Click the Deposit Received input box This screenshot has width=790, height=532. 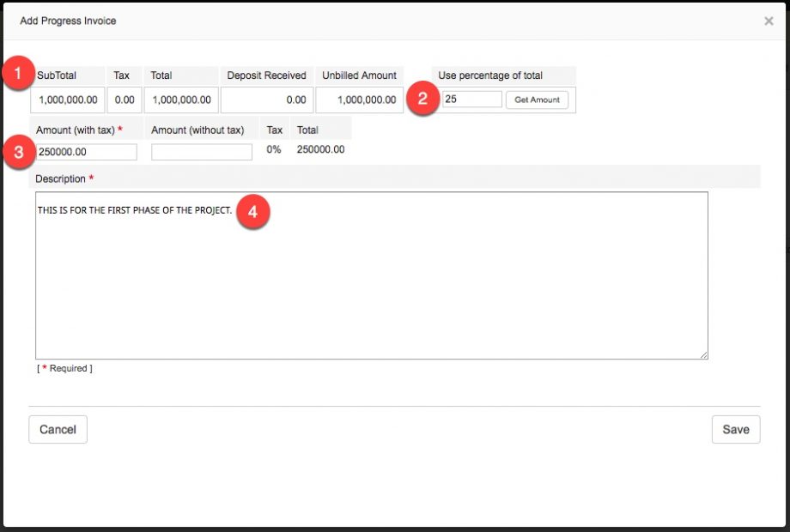pyautogui.click(x=266, y=99)
